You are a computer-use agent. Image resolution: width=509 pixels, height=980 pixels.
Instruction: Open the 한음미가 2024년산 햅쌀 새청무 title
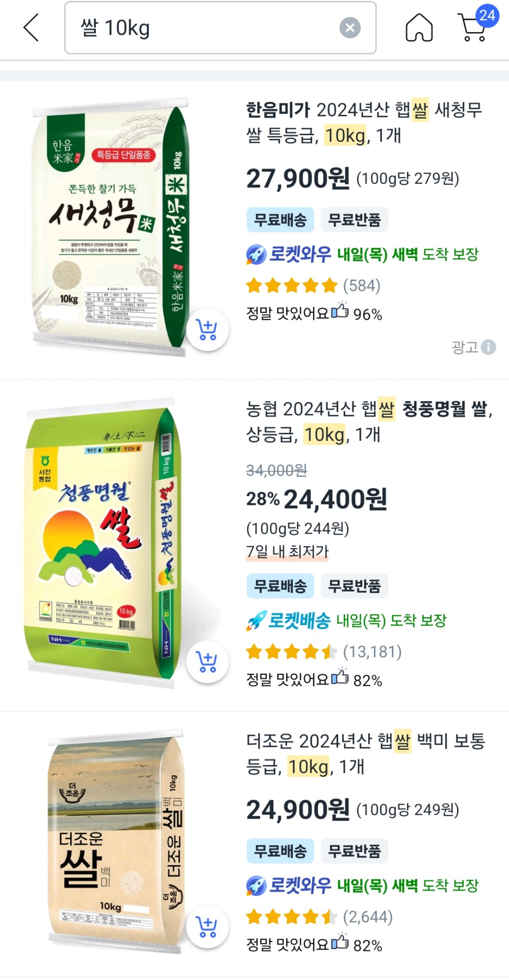pos(364,122)
